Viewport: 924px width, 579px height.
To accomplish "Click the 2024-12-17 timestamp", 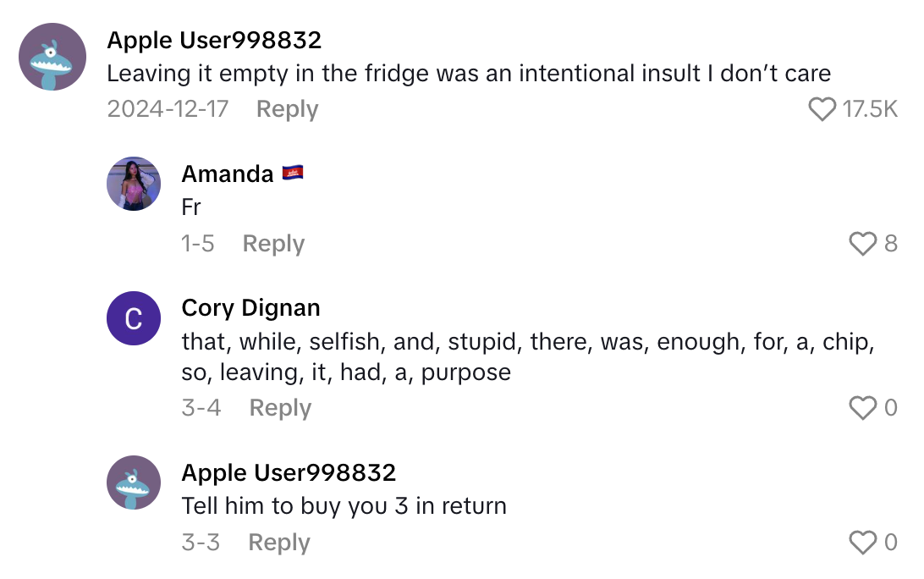I will [x=168, y=108].
